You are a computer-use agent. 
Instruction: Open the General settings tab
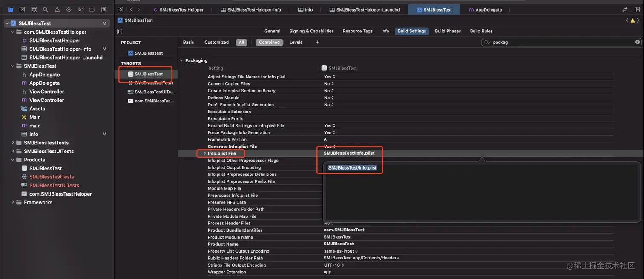273,31
